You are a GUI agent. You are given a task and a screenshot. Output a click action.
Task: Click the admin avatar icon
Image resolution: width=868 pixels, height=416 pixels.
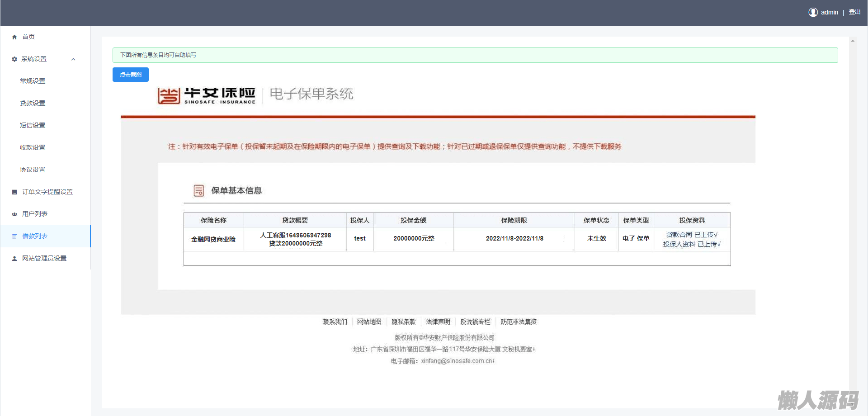pos(813,12)
